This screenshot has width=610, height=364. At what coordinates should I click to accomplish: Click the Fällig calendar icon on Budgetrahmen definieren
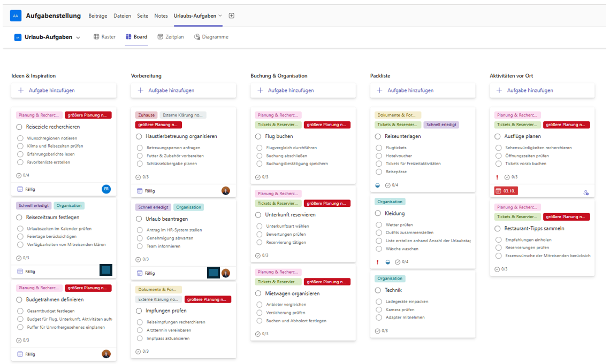(x=20, y=354)
